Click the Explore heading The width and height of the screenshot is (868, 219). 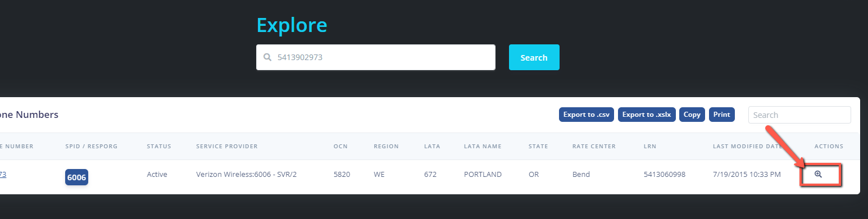(292, 25)
